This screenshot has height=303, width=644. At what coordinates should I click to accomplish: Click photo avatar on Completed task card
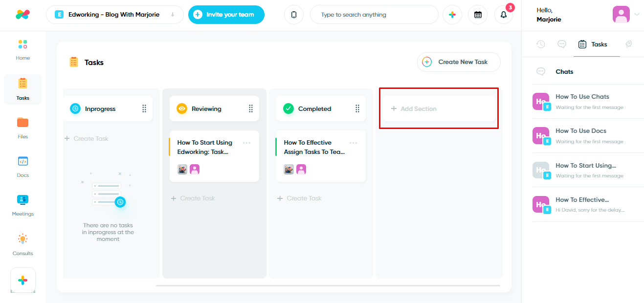click(289, 169)
